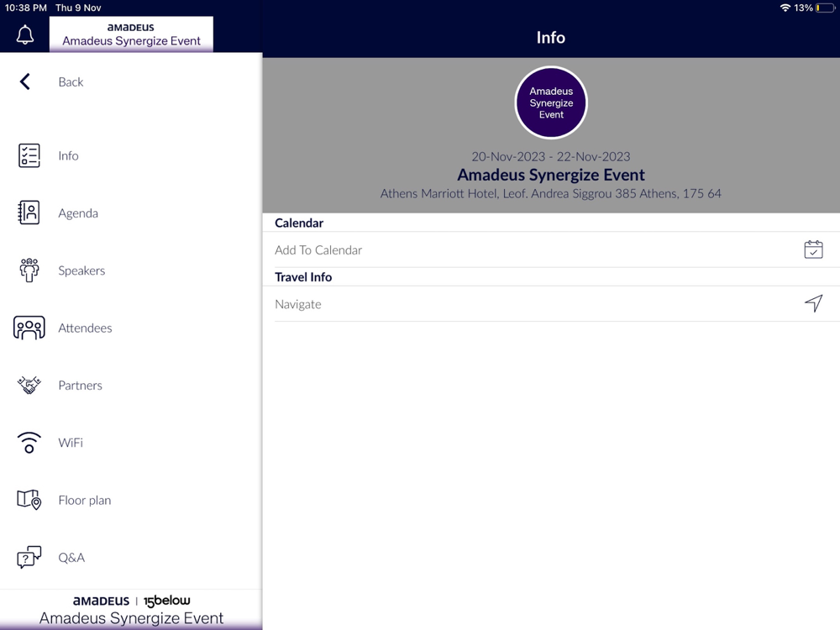This screenshot has width=840, height=630.
Task: Click the Attendees group icon
Action: 29,328
